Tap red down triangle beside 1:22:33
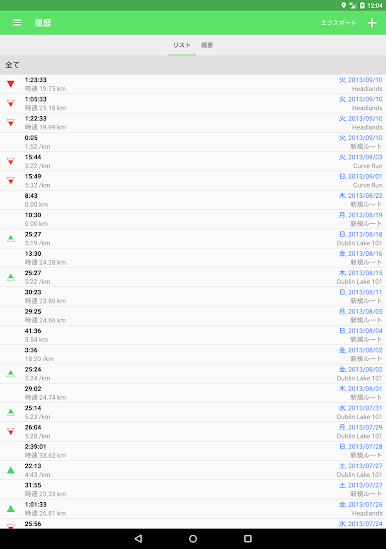The height and width of the screenshot is (549, 386). tap(11, 123)
